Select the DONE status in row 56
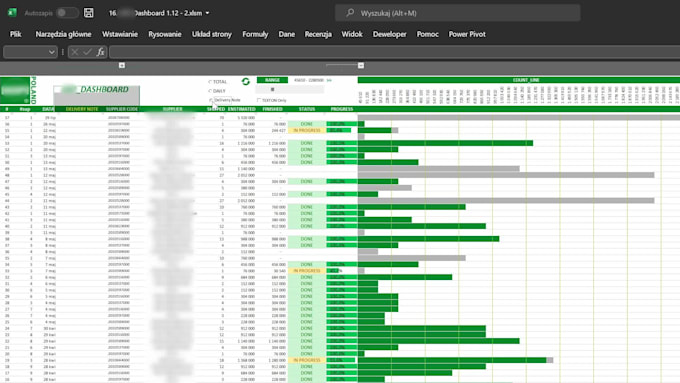The height and width of the screenshot is (383, 680). tap(307, 124)
